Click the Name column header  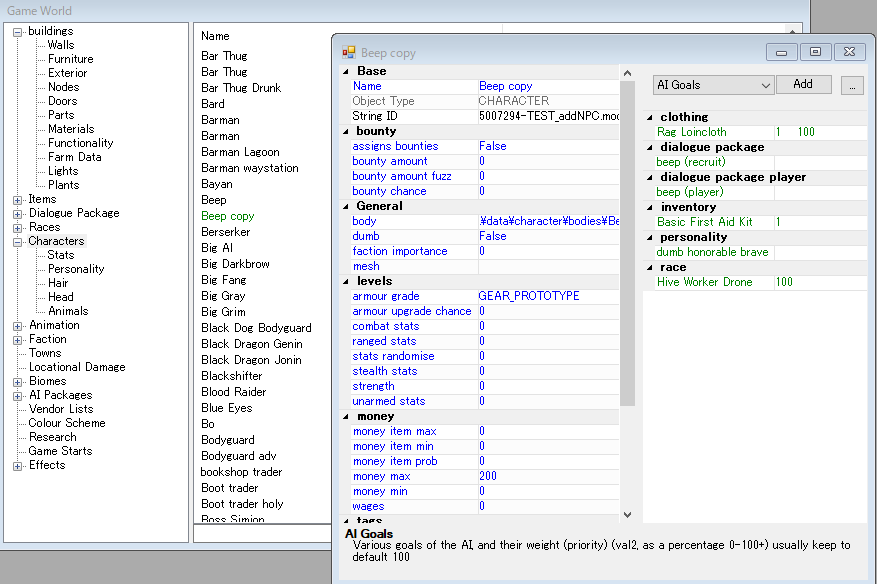(x=215, y=36)
